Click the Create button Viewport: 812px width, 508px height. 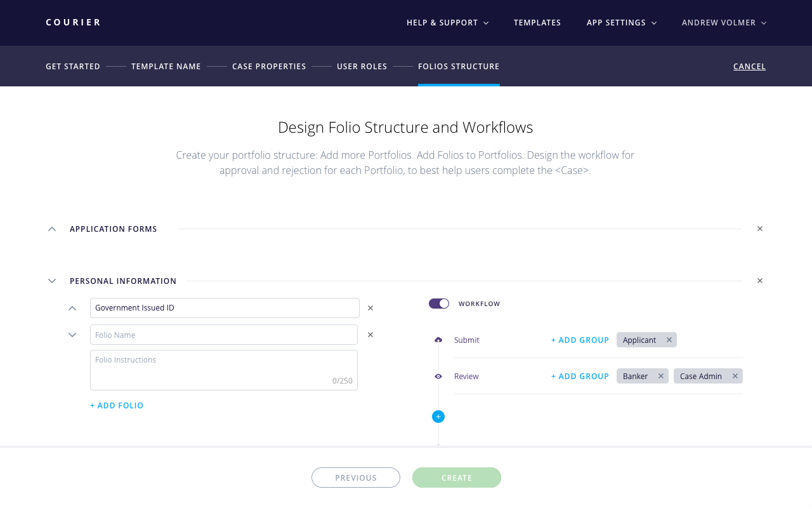click(457, 478)
